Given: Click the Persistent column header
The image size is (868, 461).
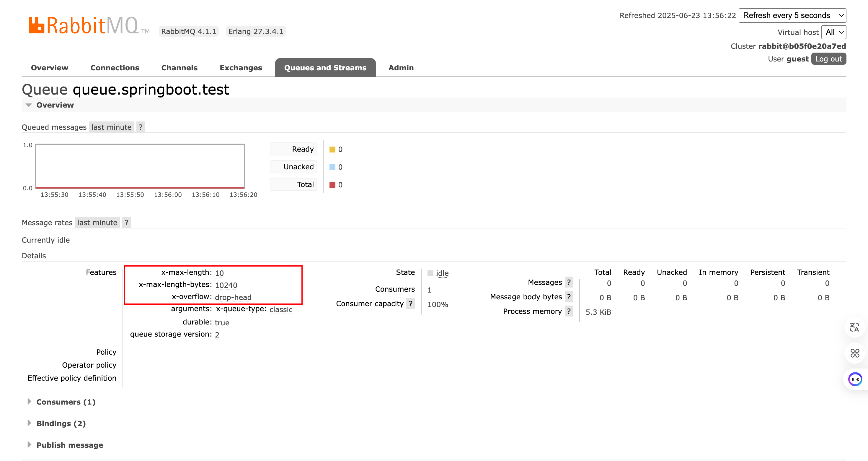Looking at the screenshot, I should pyautogui.click(x=768, y=272).
